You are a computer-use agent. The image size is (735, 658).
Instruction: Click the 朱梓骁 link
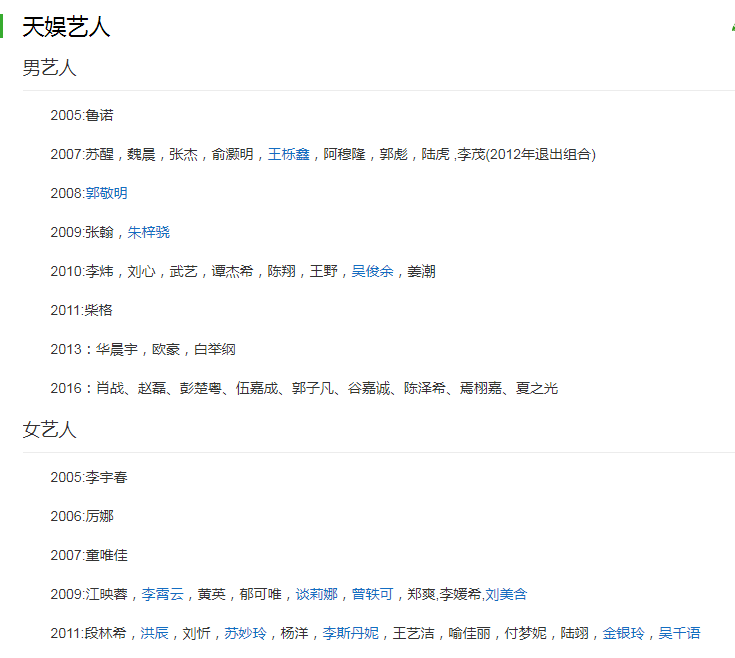click(x=149, y=232)
